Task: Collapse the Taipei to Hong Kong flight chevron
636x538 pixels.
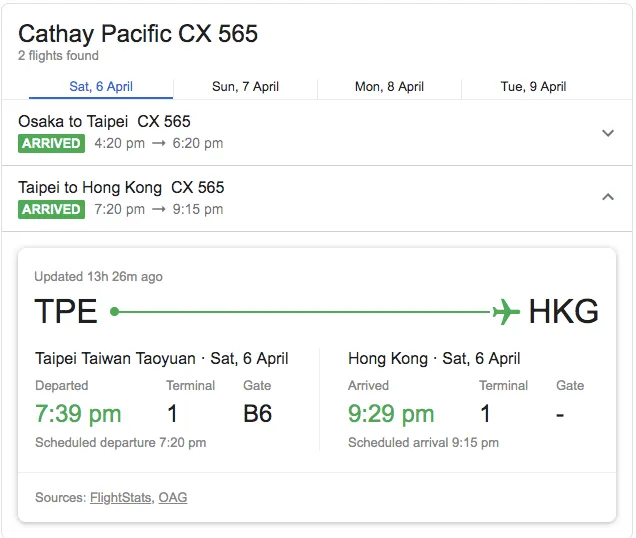Action: point(608,197)
